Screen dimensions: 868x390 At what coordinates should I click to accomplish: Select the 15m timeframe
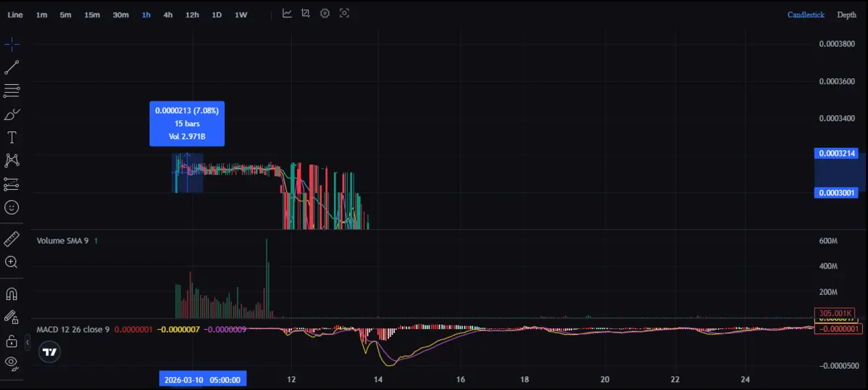(x=92, y=15)
